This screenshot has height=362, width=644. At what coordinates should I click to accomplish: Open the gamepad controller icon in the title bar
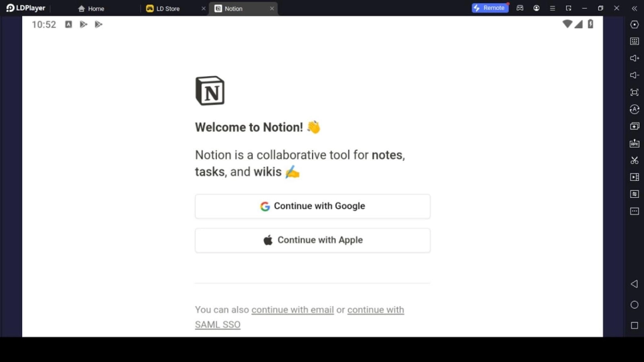[x=520, y=8]
